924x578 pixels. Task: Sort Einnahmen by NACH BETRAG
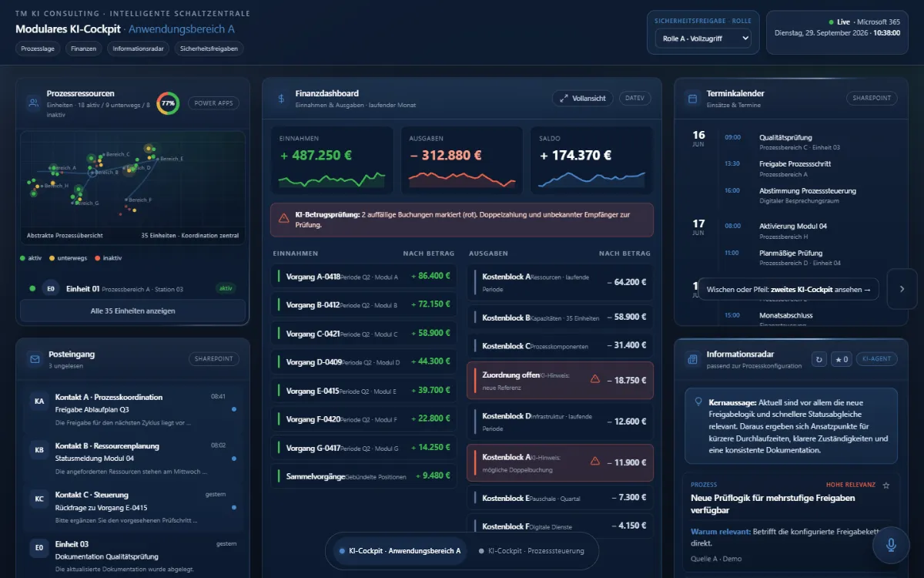click(429, 254)
